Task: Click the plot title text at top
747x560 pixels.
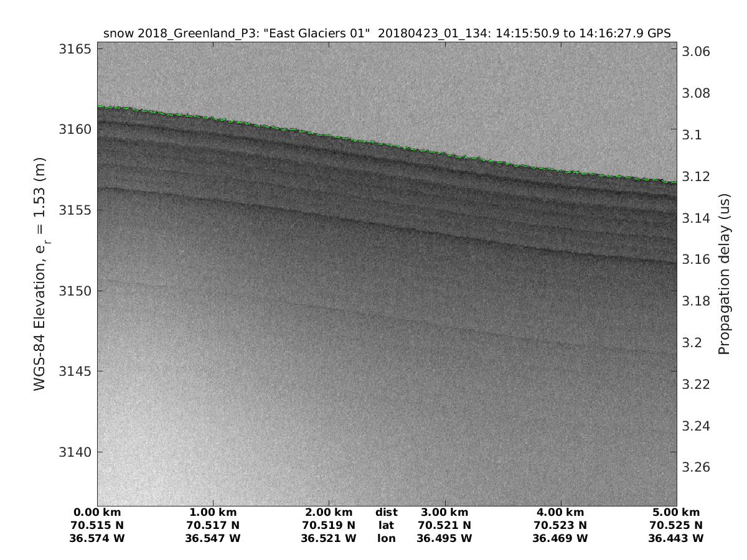Action: click(x=387, y=34)
